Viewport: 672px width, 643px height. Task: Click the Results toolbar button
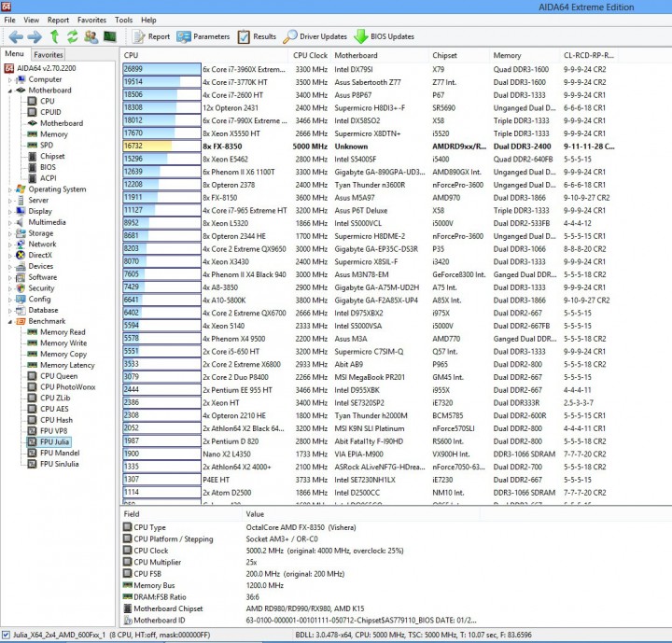(x=258, y=37)
